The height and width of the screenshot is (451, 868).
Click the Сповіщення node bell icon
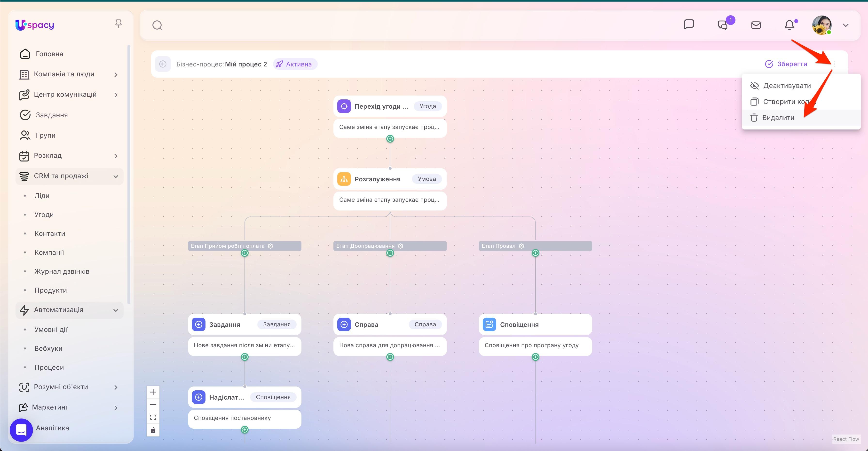coord(489,324)
